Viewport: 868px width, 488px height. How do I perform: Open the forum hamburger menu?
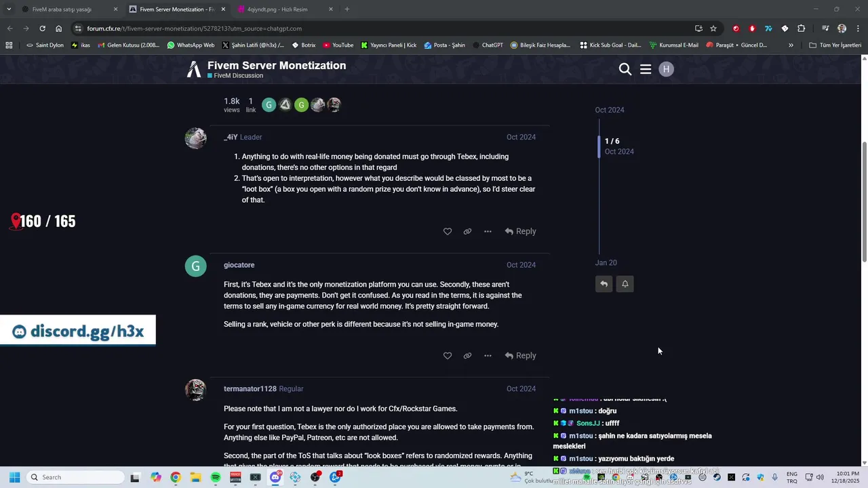(x=646, y=69)
